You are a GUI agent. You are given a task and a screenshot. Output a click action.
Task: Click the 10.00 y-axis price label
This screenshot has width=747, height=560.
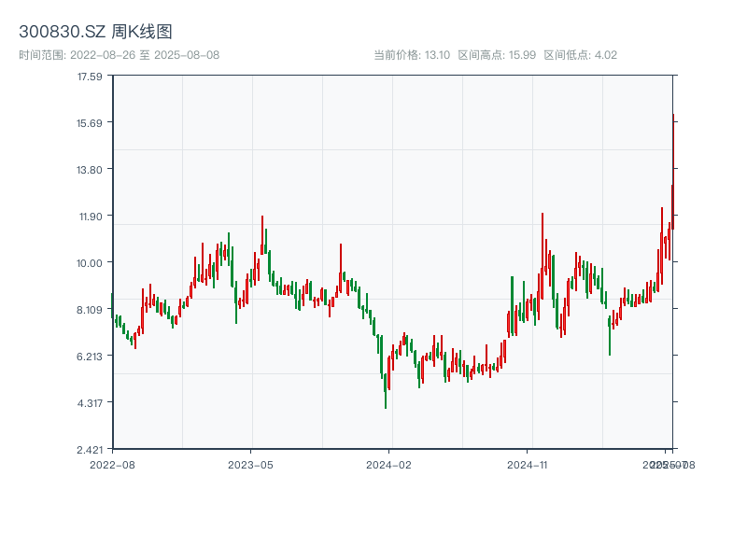[x=90, y=262]
